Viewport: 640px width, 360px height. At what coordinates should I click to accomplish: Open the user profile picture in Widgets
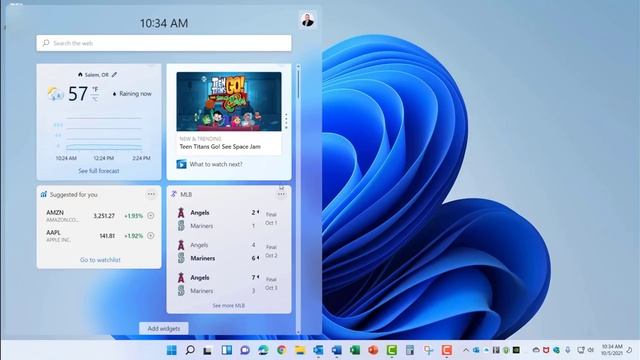(307, 20)
